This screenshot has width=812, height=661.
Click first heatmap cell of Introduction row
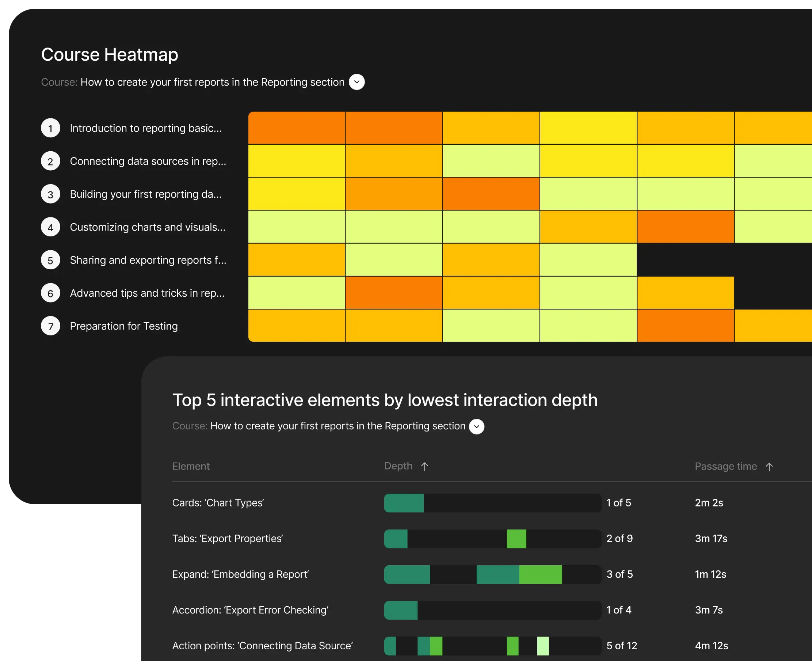(x=297, y=128)
